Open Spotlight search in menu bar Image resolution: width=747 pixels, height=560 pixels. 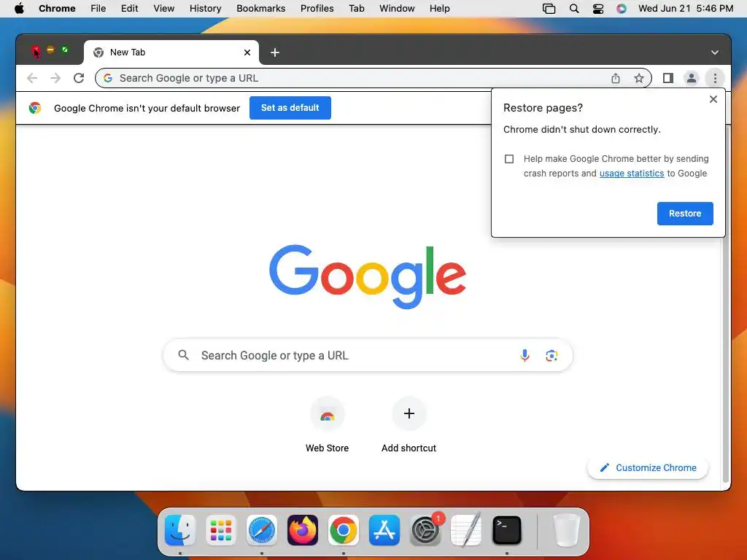pyautogui.click(x=574, y=9)
